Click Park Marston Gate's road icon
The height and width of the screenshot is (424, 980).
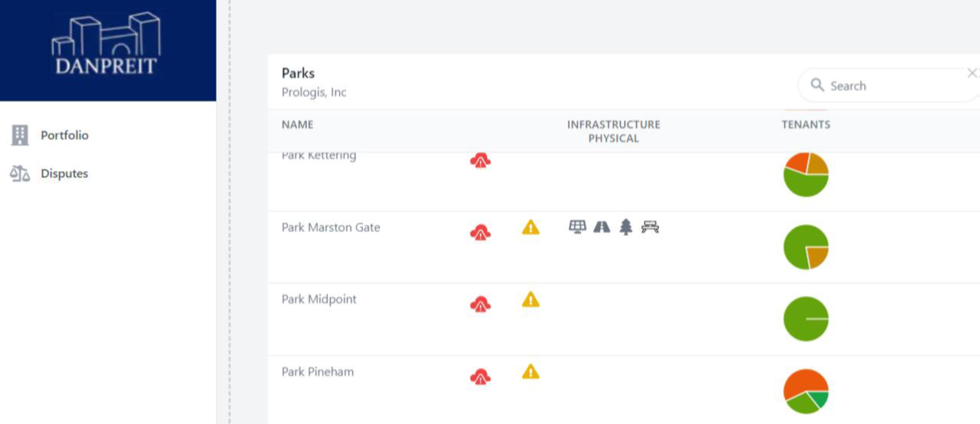tap(602, 226)
